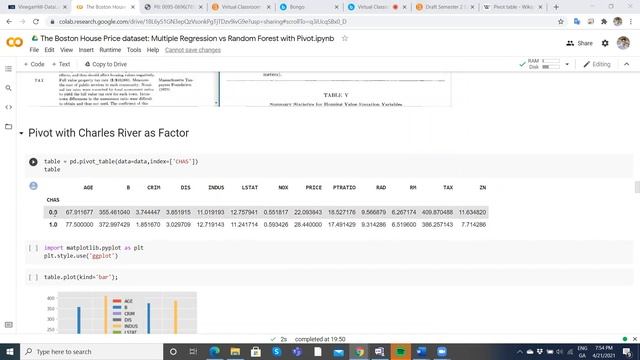The image size is (640, 360).
Task: Click the output cell options icon
Action: pos(33,186)
